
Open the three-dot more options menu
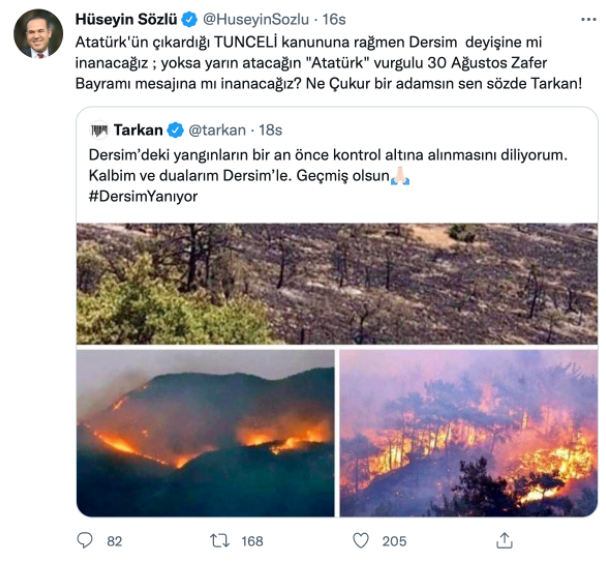click(589, 19)
